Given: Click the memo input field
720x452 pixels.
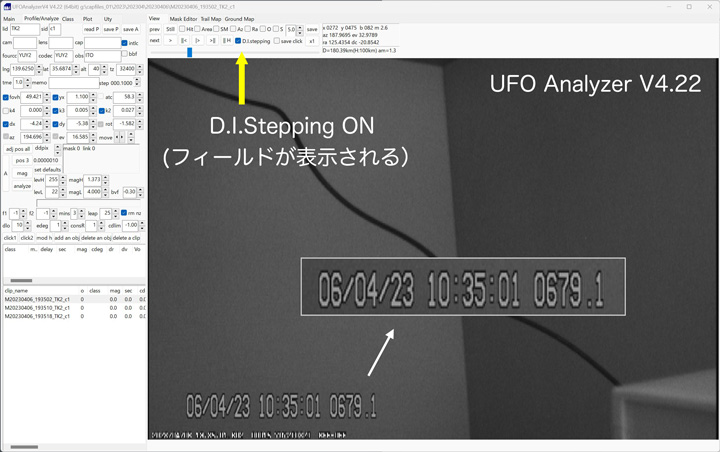Looking at the screenshot, I should 73,83.
